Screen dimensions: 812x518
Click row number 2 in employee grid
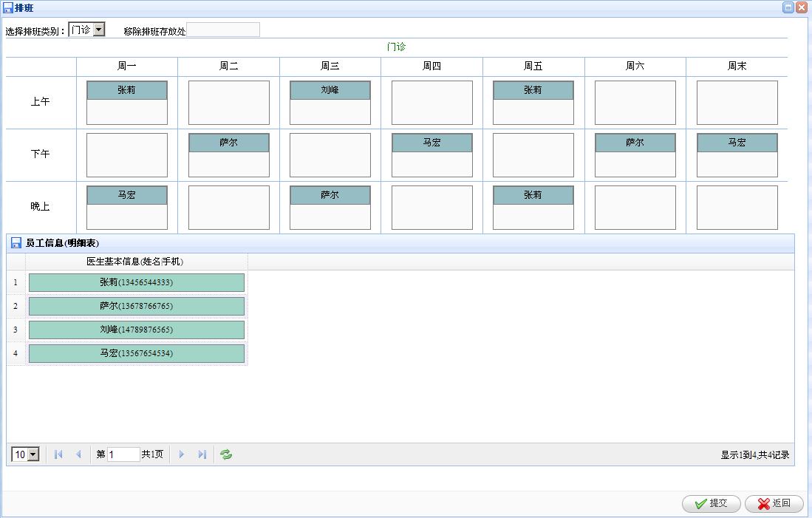16,306
